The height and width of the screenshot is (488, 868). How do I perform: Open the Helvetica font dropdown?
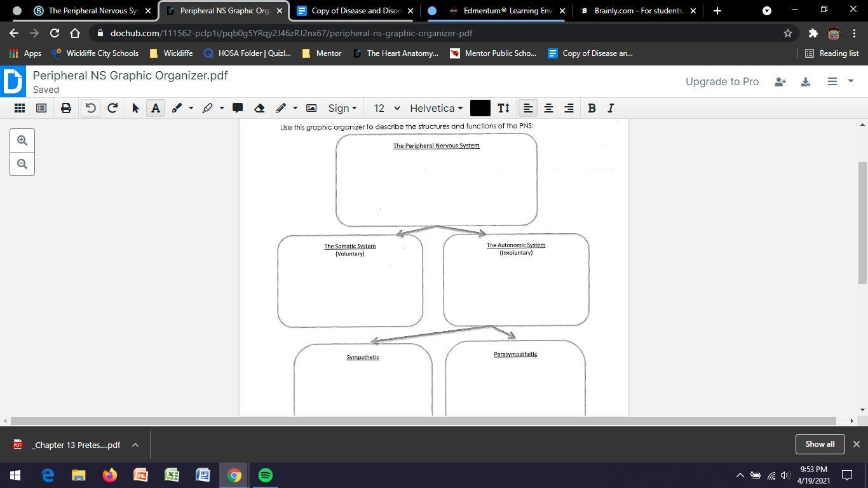436,108
